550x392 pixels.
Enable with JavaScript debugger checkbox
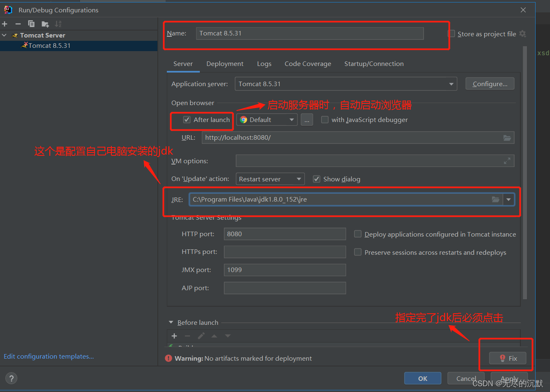click(325, 120)
